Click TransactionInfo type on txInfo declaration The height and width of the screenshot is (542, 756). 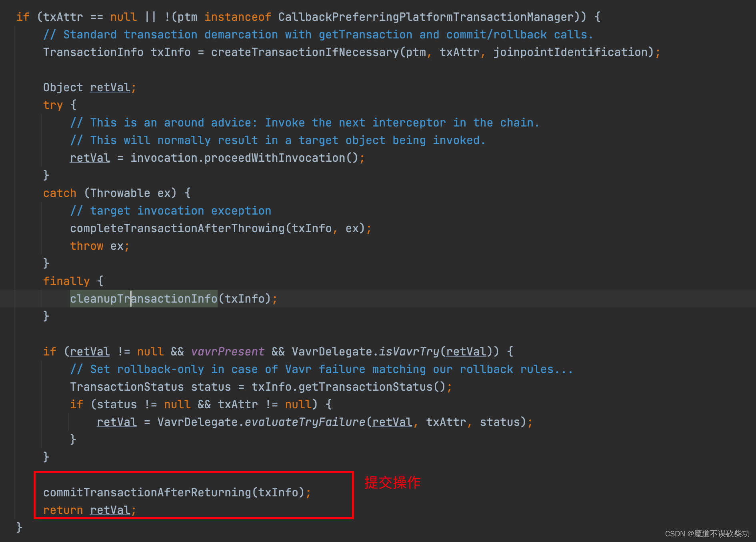pyautogui.click(x=93, y=52)
